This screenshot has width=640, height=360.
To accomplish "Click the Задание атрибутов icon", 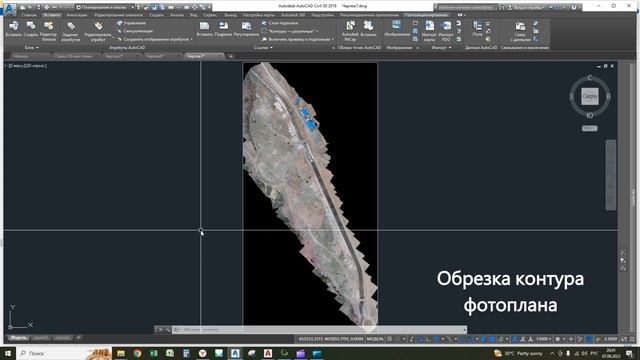I will 71,26.
